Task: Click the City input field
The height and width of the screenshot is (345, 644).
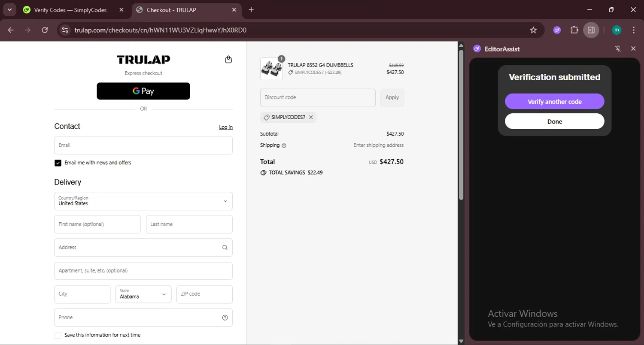Action: pyautogui.click(x=82, y=294)
